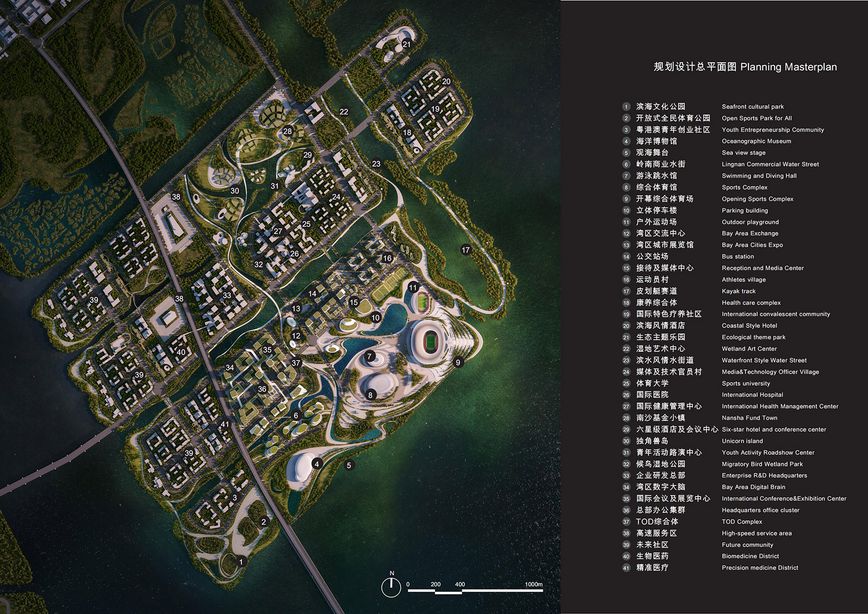The width and height of the screenshot is (868, 614).
Task: Click the north arrow compass symbol
Action: click(x=391, y=588)
